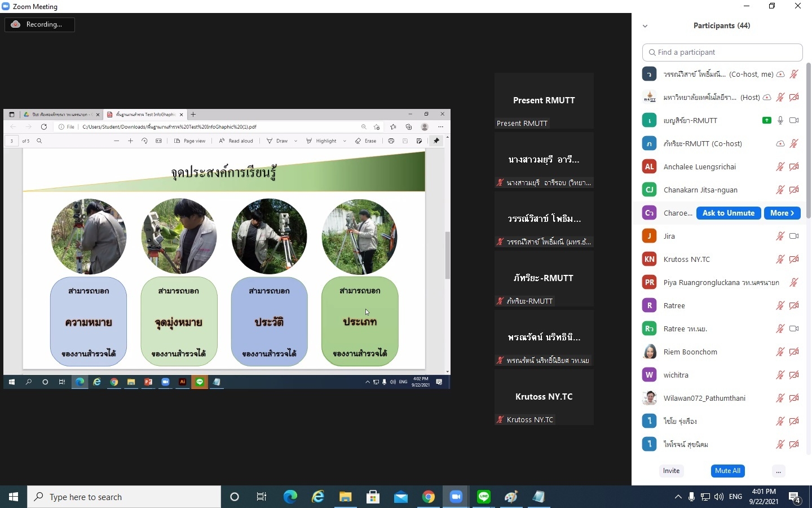Toggle Jira's camera icon
This screenshot has height=508, width=812.
coord(794,236)
